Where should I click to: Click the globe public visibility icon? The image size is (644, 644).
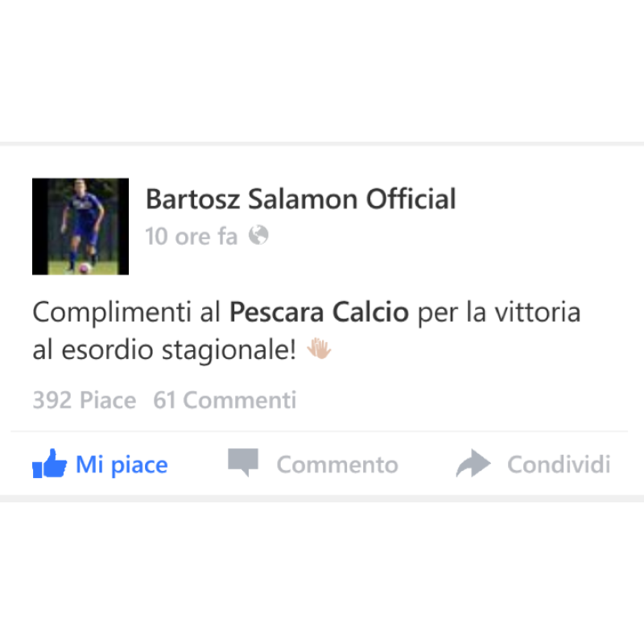point(258,235)
